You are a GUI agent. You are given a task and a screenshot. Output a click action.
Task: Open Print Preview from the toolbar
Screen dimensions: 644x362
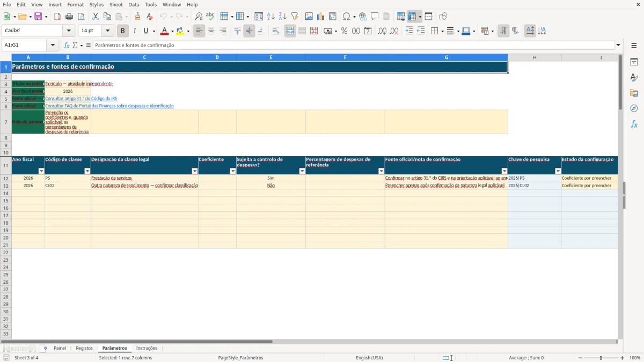[x=81, y=17]
